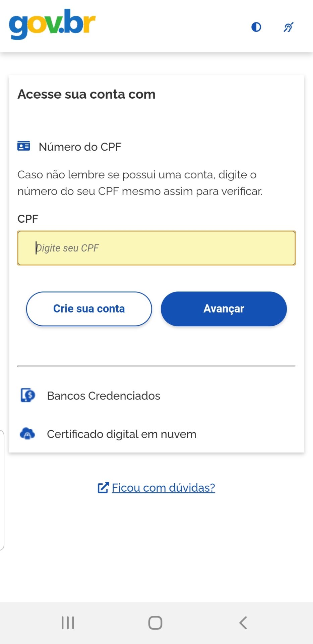The height and width of the screenshot is (644, 313).
Task: Click the Acesse sua conta com heading
Action: pos(86,94)
